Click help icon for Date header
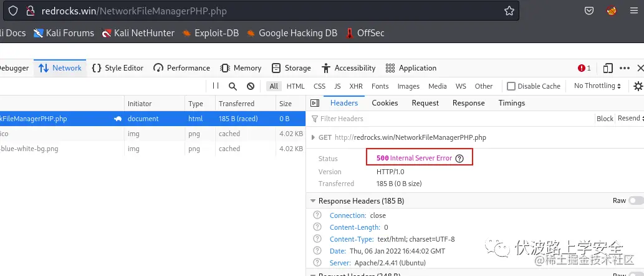 317,250
